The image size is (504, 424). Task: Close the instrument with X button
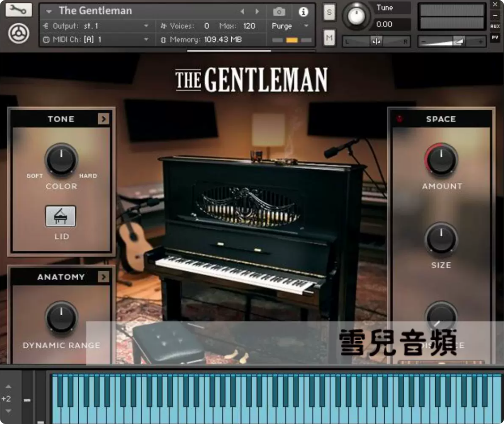tap(495, 4)
